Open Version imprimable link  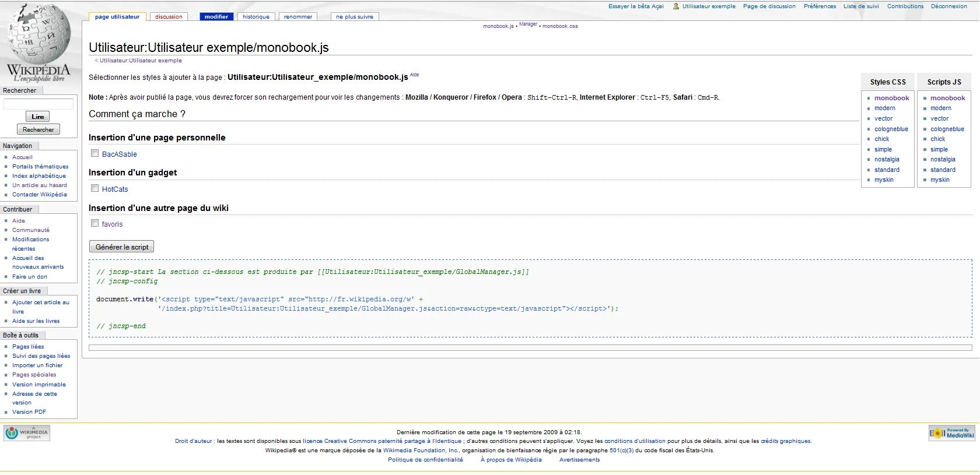tap(39, 385)
